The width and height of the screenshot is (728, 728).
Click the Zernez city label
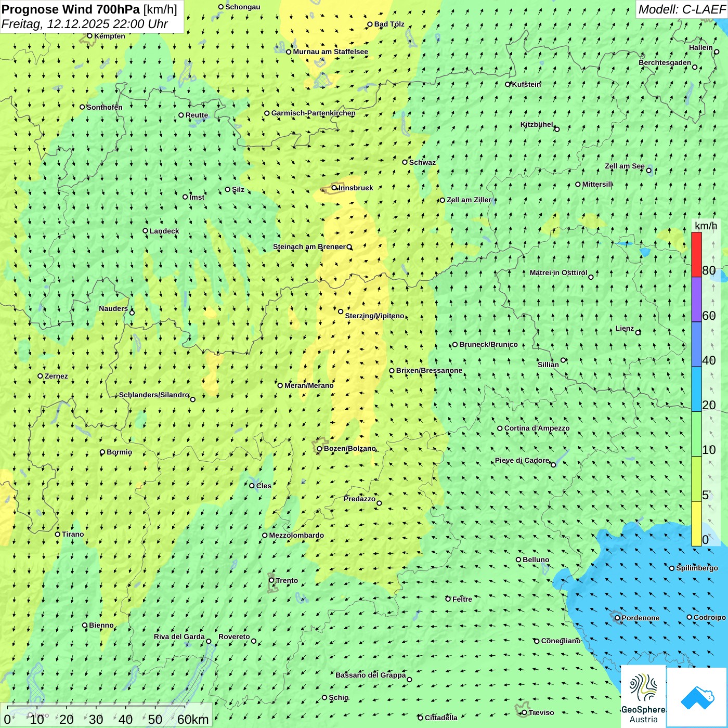pos(56,376)
